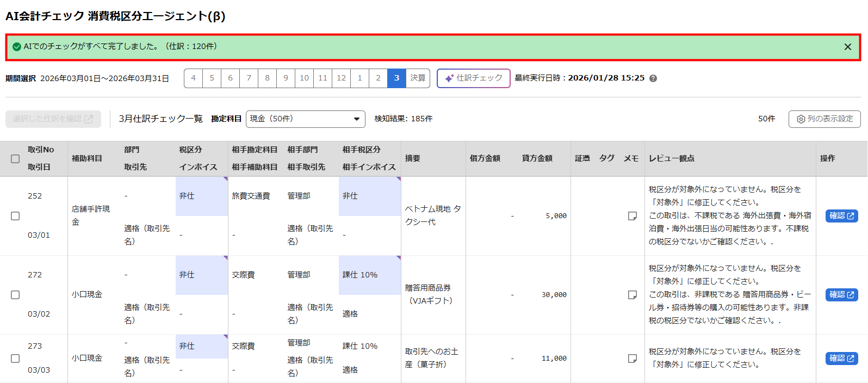Click the 非仕 tax category cell for transaction 252

point(201,196)
